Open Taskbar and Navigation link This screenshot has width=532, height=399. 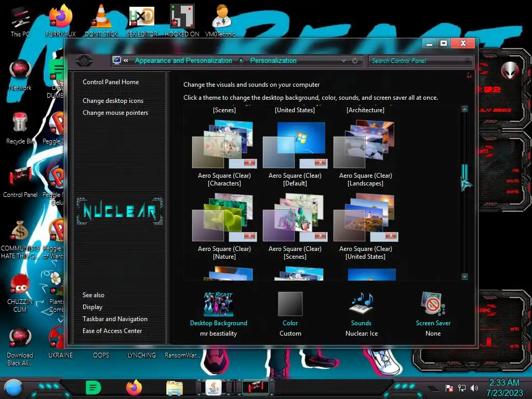click(115, 319)
